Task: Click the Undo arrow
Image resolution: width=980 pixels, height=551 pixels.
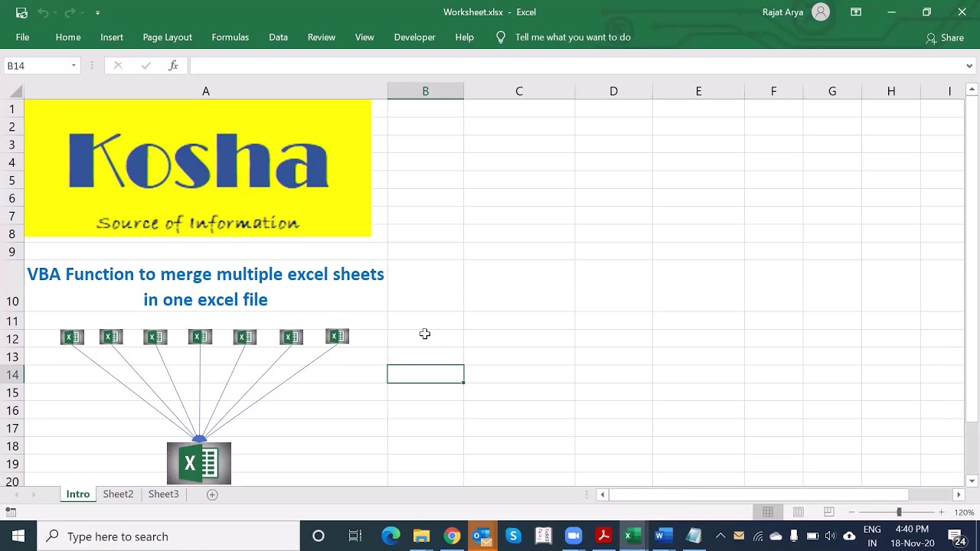Action: 44,12
